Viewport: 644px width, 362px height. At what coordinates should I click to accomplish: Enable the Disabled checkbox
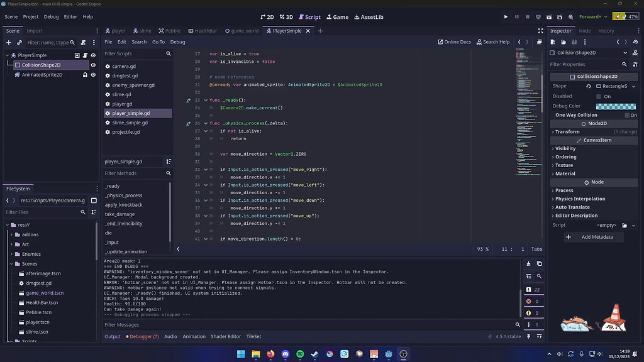click(x=599, y=96)
